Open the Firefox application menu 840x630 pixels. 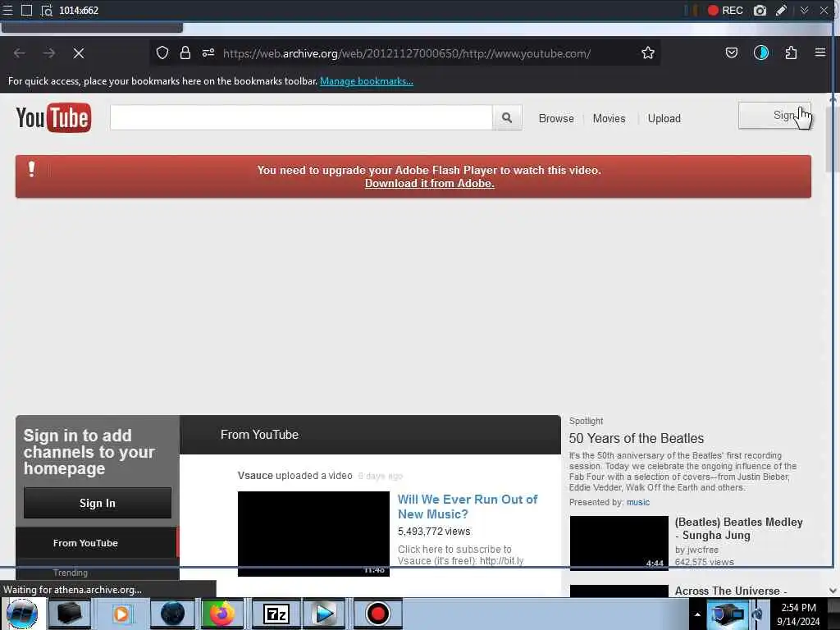click(819, 52)
